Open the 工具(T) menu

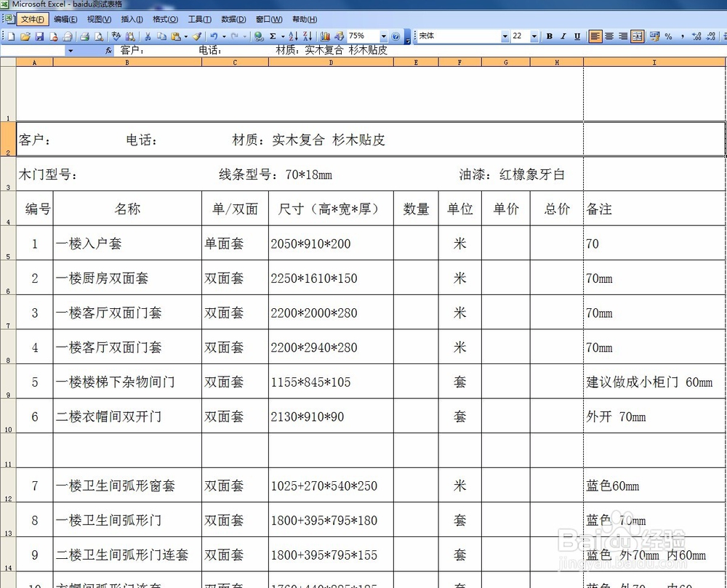point(199,19)
